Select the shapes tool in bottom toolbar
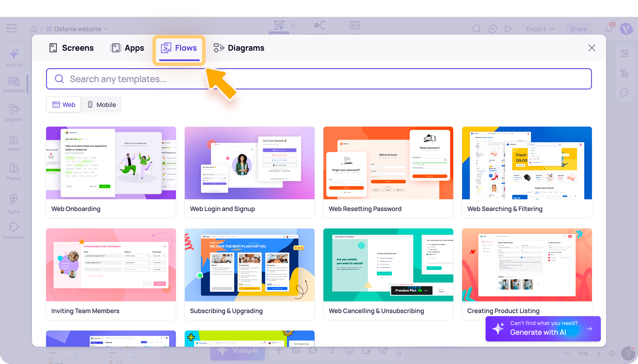 pyautogui.click(x=296, y=350)
